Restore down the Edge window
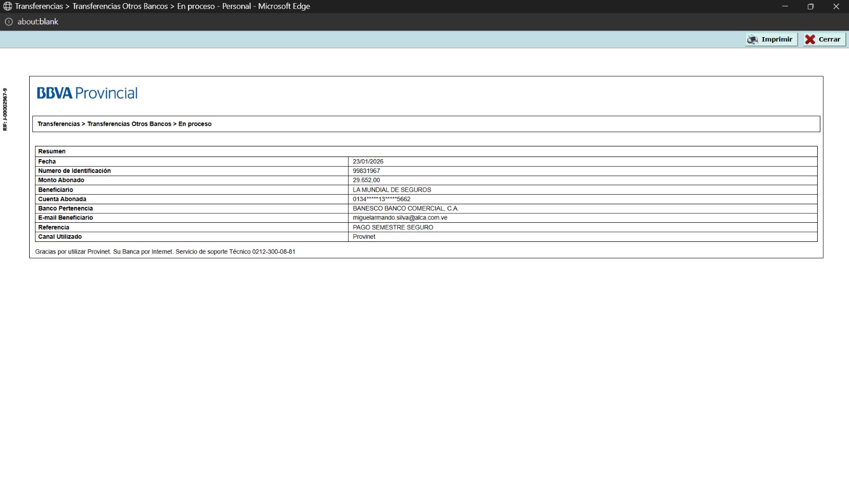 [x=810, y=6]
